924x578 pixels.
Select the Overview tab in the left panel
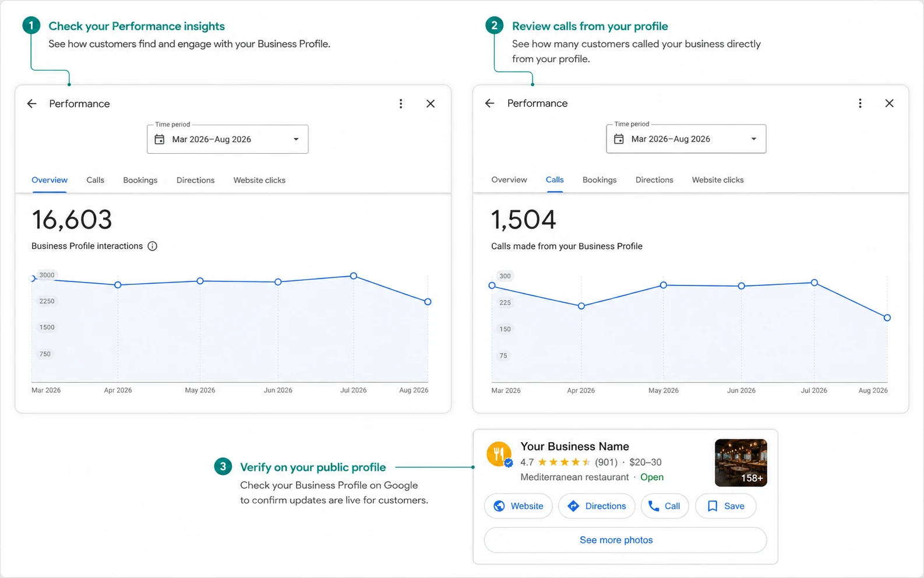[x=50, y=180]
